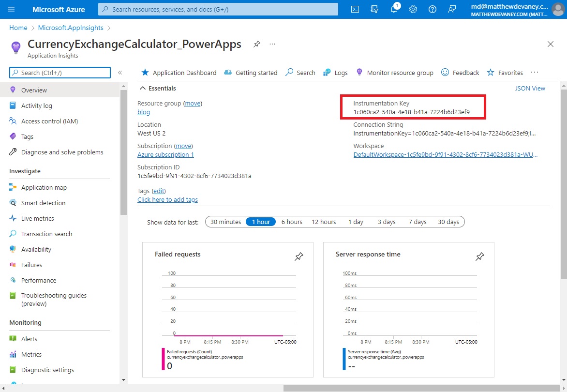Open Transaction search
The image size is (567, 392).
point(46,234)
